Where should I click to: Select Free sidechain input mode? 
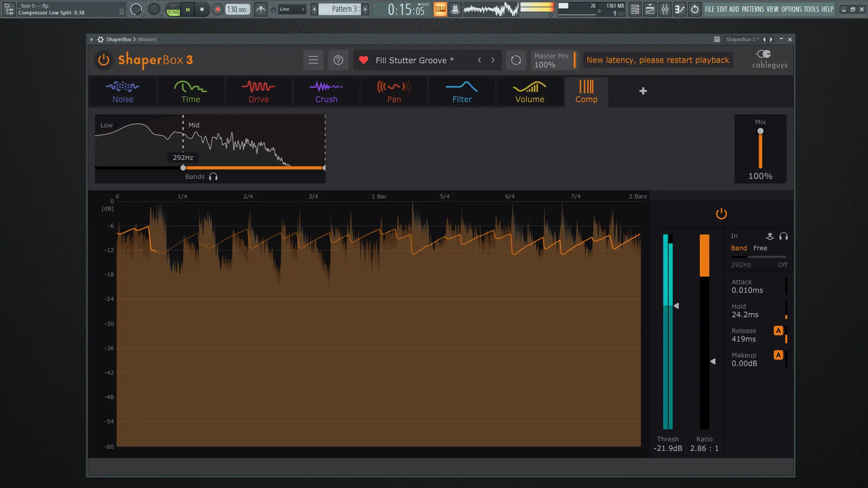pyautogui.click(x=760, y=248)
